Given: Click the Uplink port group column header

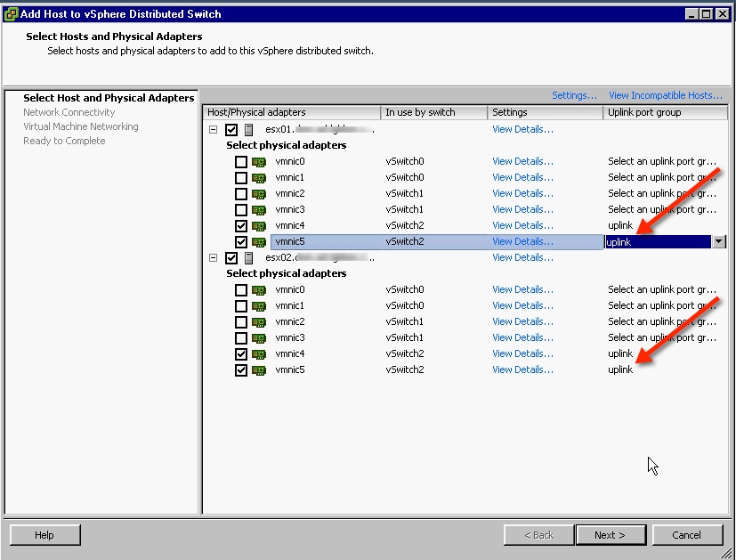Looking at the screenshot, I should coord(665,113).
